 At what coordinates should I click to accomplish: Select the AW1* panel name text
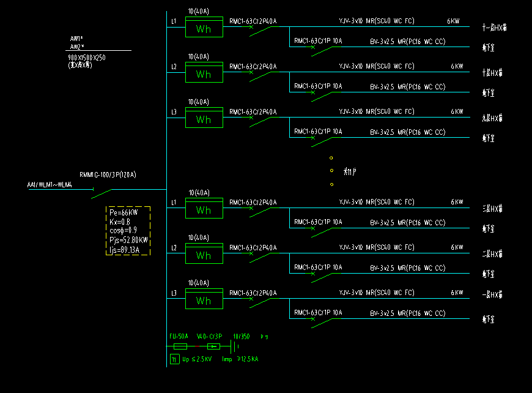76,39
